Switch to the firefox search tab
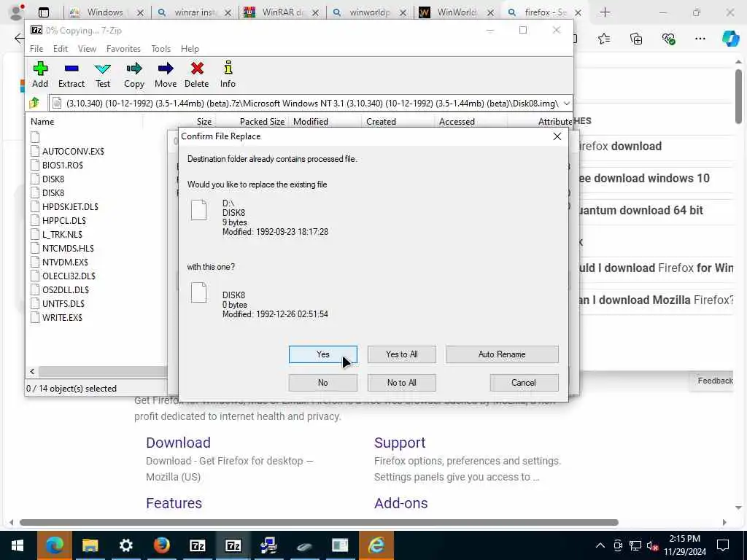The width and height of the screenshot is (747, 560). [x=544, y=12]
